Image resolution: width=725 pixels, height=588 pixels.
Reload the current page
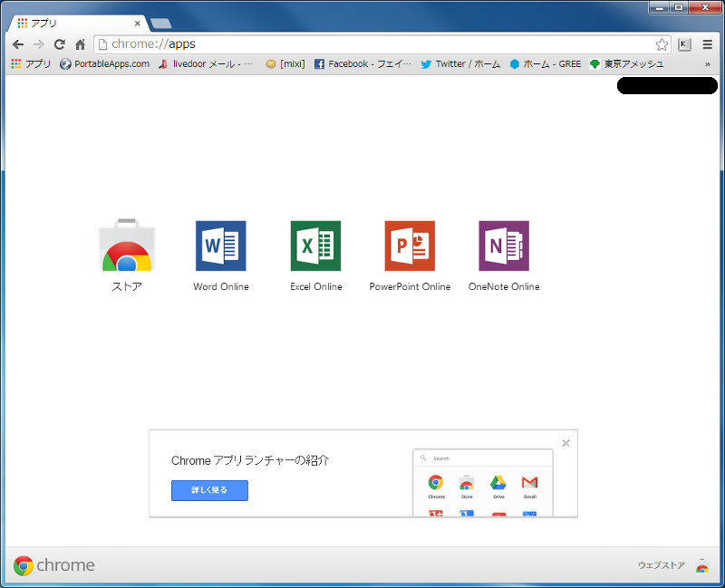point(60,44)
